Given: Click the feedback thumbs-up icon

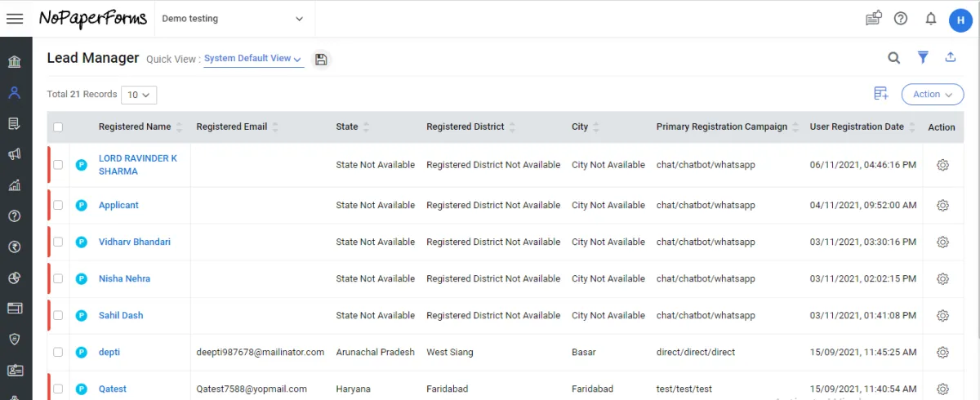Looking at the screenshot, I should (874, 19).
